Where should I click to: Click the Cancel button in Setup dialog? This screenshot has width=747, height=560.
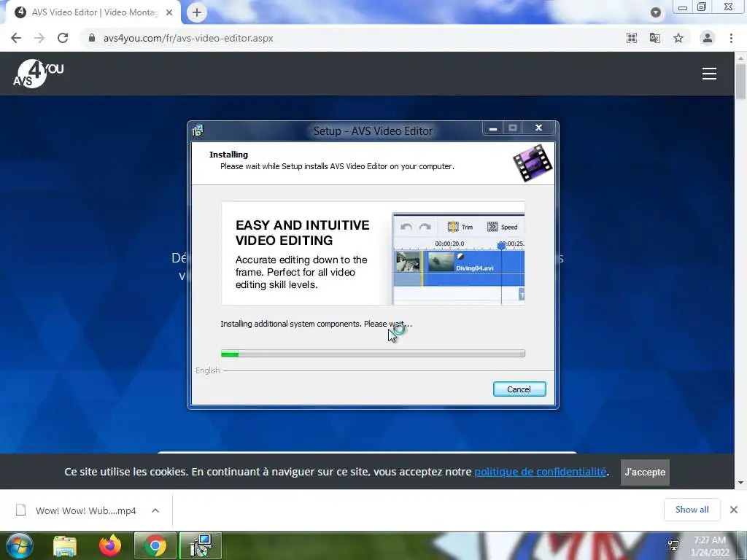click(519, 389)
